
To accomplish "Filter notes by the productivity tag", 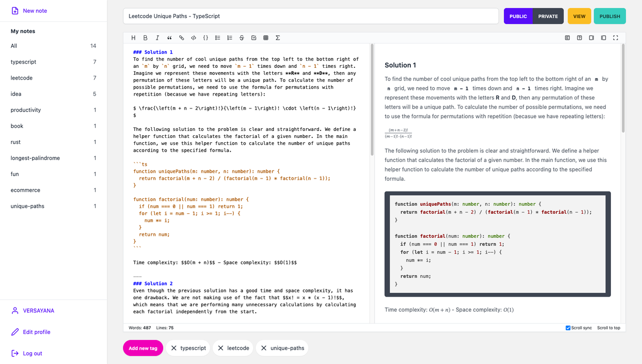I will [53, 110].
